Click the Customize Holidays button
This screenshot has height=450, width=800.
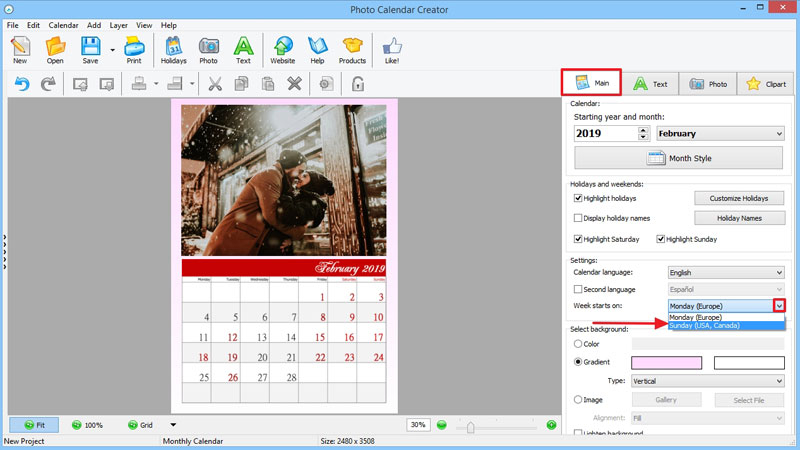(739, 198)
